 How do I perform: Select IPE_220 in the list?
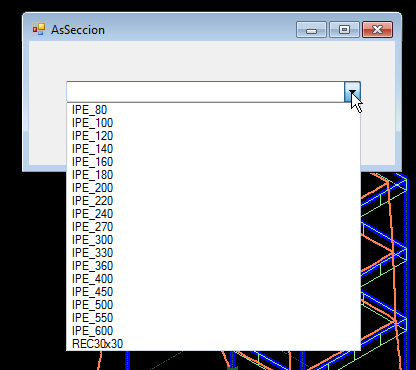(213, 201)
